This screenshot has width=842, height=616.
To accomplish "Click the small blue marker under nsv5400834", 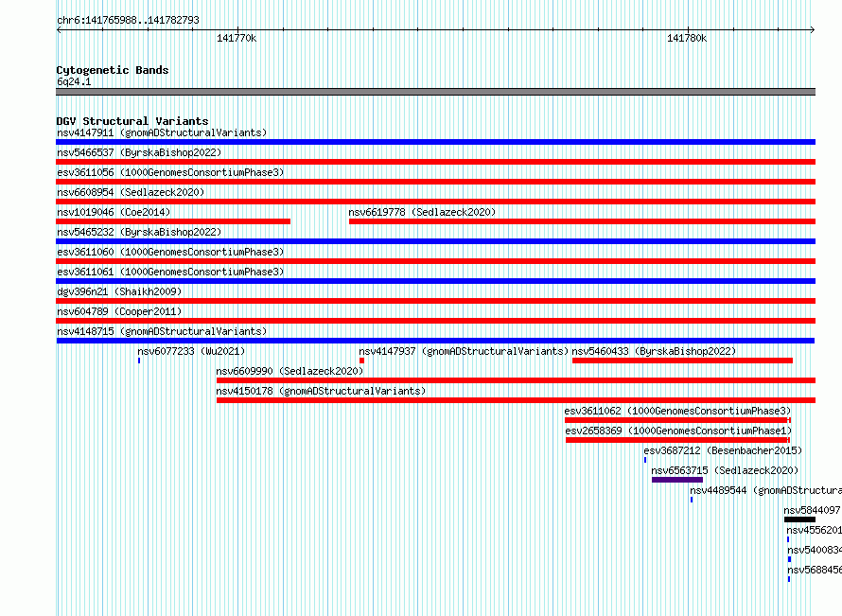I will coord(789,559).
